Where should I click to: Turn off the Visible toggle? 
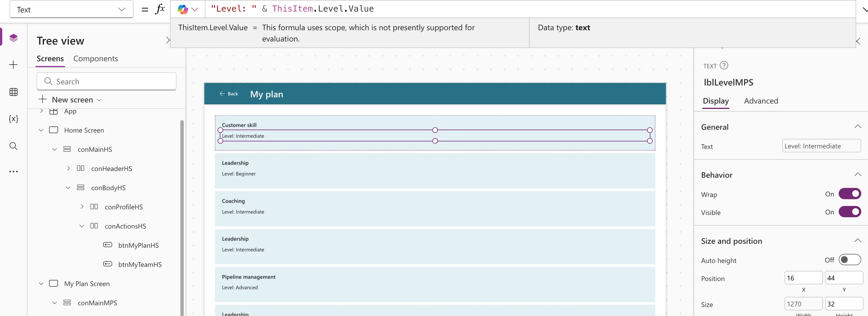(849, 212)
